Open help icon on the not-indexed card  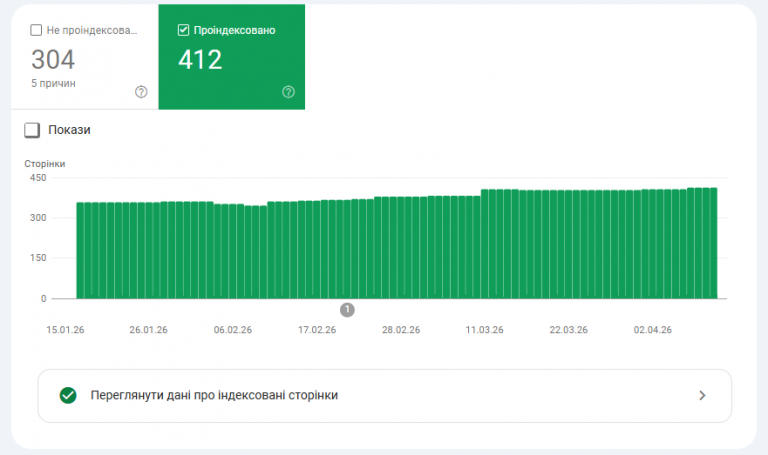coord(141,92)
